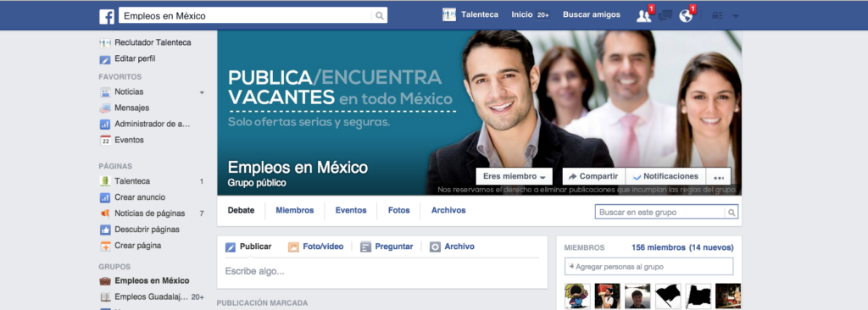Open Buscar amigos link
Image resolution: width=868 pixels, height=310 pixels.
[592, 15]
